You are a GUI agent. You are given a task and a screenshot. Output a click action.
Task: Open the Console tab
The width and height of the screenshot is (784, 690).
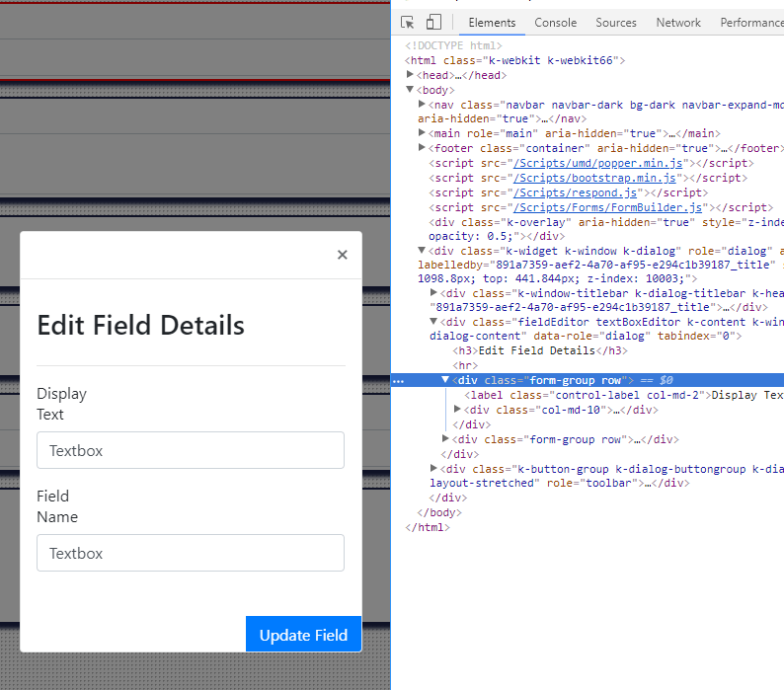point(555,23)
